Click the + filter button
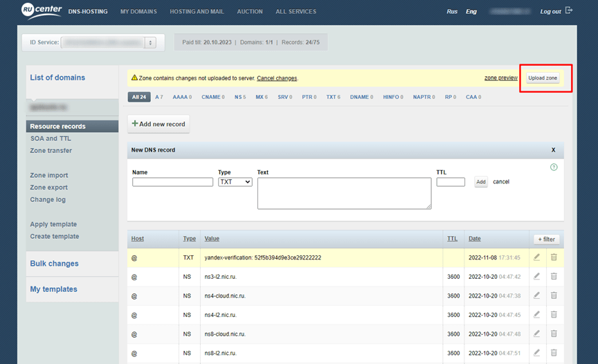The width and height of the screenshot is (598, 364). 547,239
